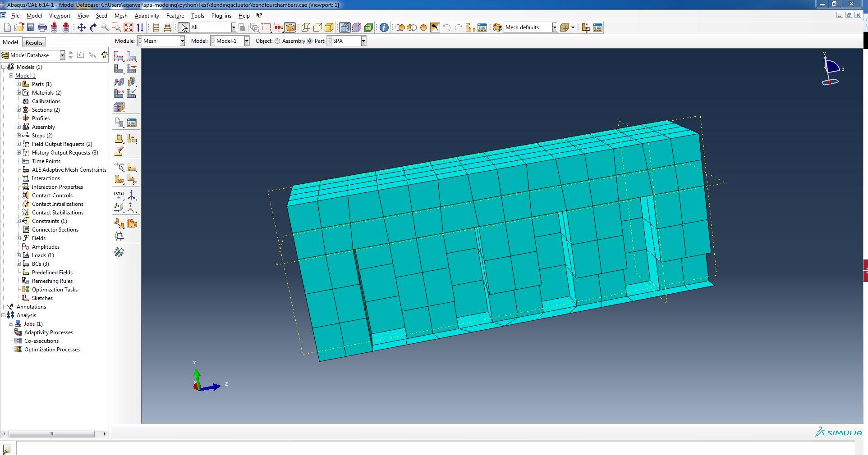Click the Seed Part tool icon
The height and width of the screenshot is (455, 868).
click(119, 56)
